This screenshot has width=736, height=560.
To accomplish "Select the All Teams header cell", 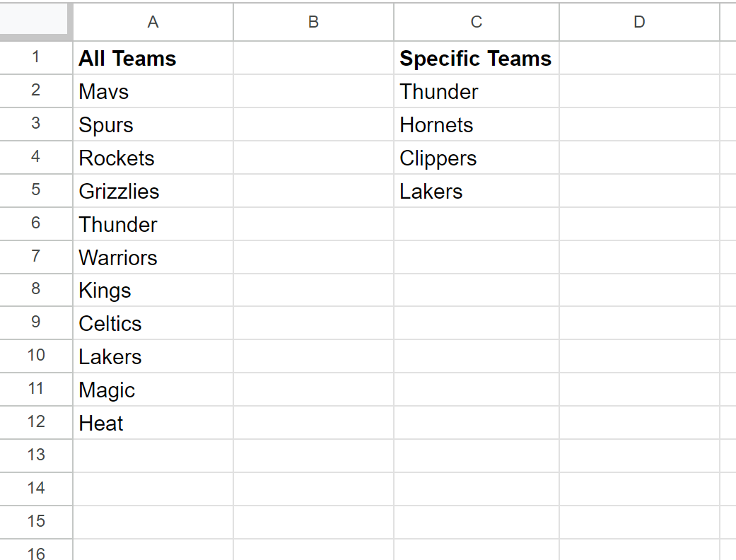I will [153, 58].
